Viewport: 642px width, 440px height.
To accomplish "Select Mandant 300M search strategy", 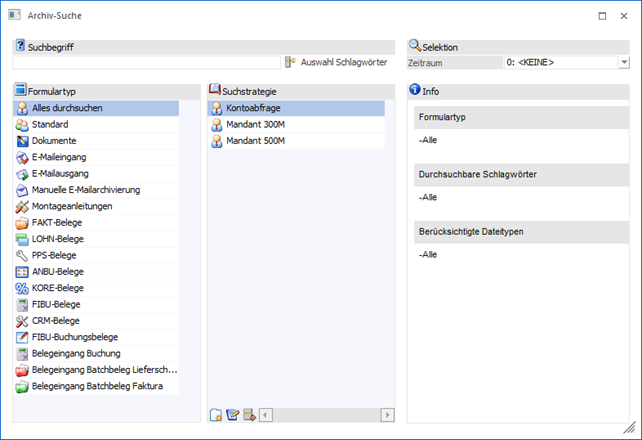I will pyautogui.click(x=256, y=125).
